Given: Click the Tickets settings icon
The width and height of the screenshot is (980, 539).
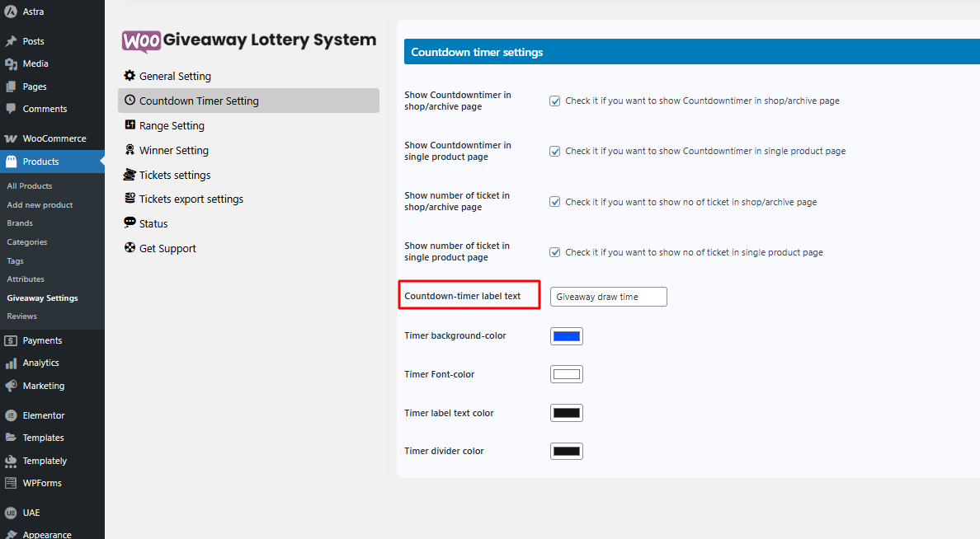Looking at the screenshot, I should pos(130,175).
